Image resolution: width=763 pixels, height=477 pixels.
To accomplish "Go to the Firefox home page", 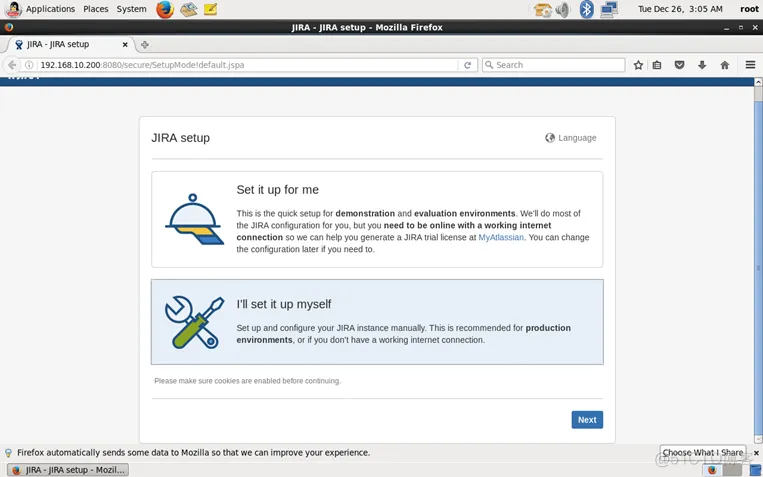I will click(x=725, y=65).
